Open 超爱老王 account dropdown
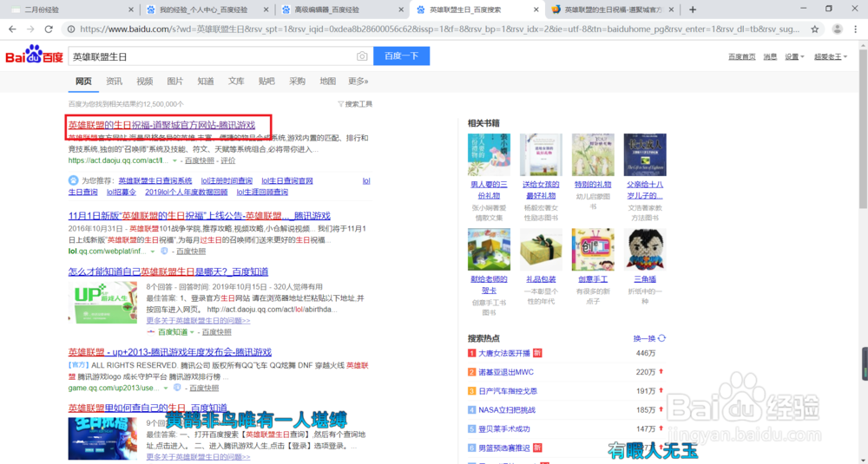Viewport: 868px width, 464px height. 831,56
